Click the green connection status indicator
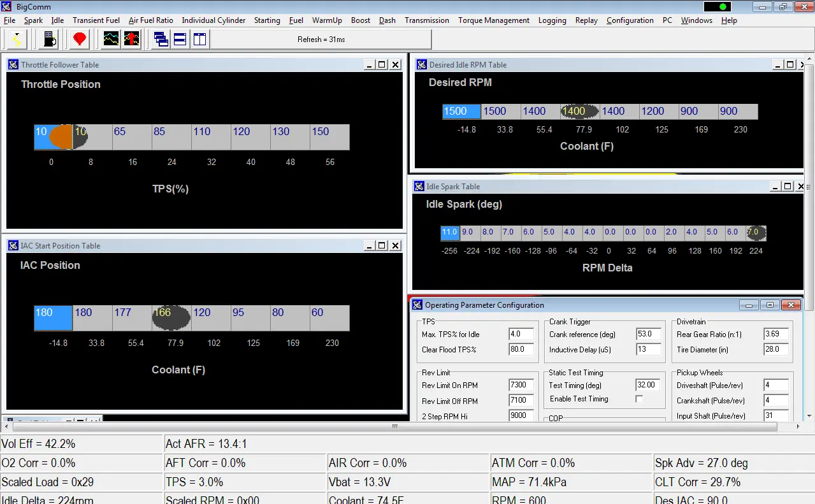Viewport: 815px width, 504px height. tap(723, 7)
